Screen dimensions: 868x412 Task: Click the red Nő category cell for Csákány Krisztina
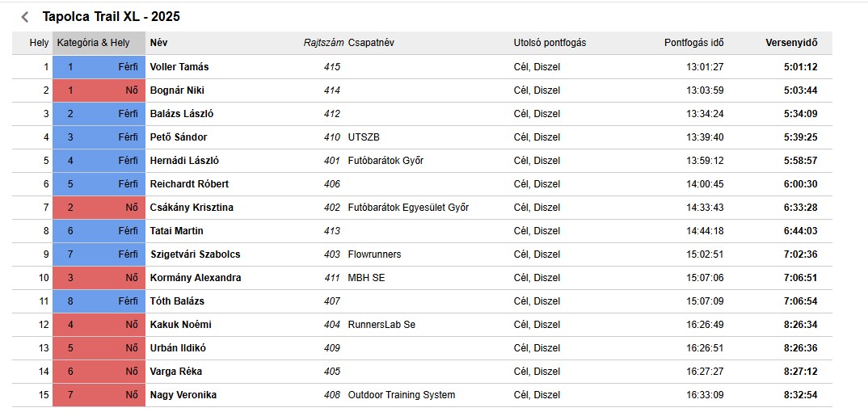(99, 208)
